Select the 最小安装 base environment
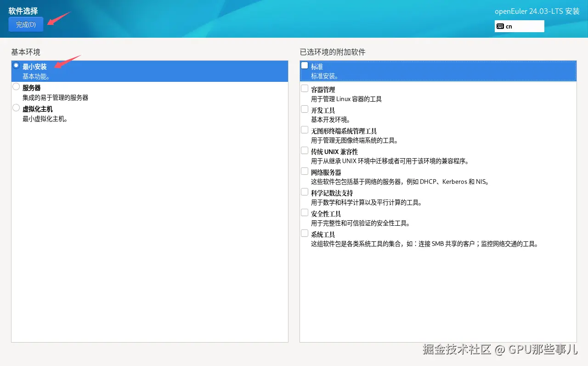 16,66
